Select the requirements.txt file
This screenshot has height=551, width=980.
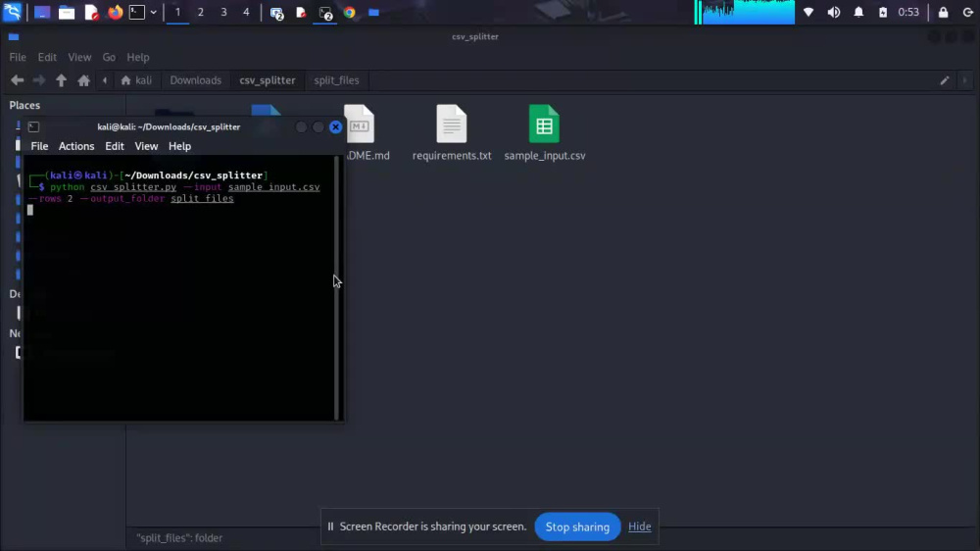click(x=452, y=133)
